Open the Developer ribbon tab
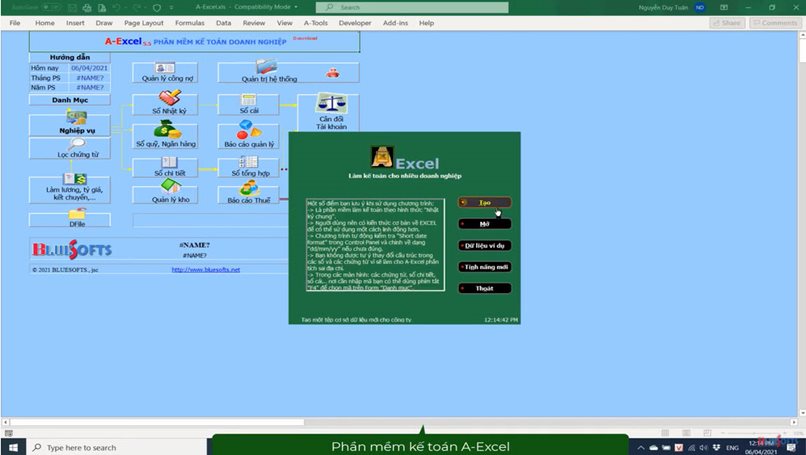Viewport: 806px width, 455px height. click(355, 23)
